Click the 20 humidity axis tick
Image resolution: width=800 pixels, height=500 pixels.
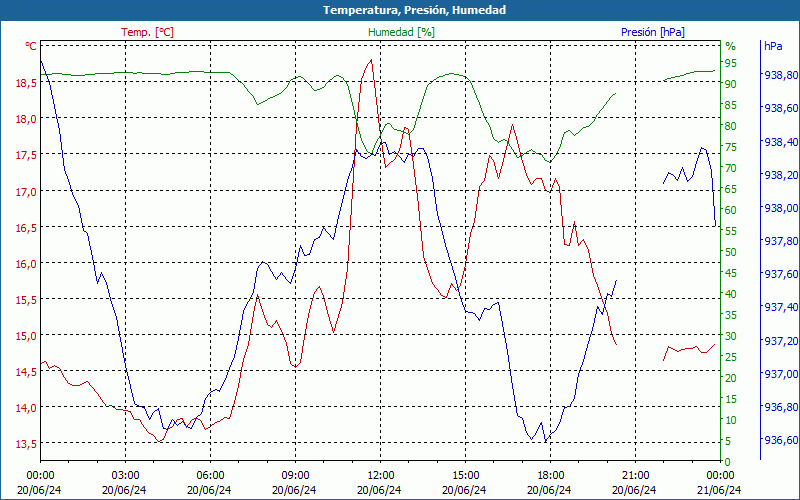[x=731, y=378]
